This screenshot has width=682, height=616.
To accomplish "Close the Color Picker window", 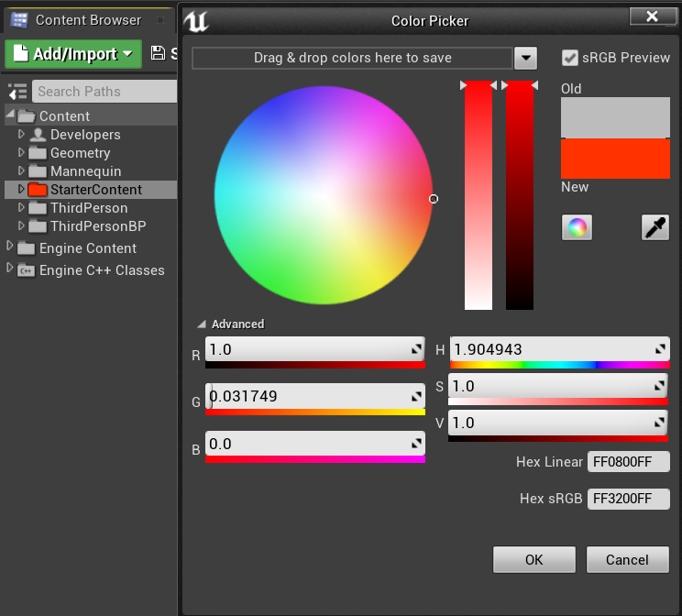I will (652, 16).
